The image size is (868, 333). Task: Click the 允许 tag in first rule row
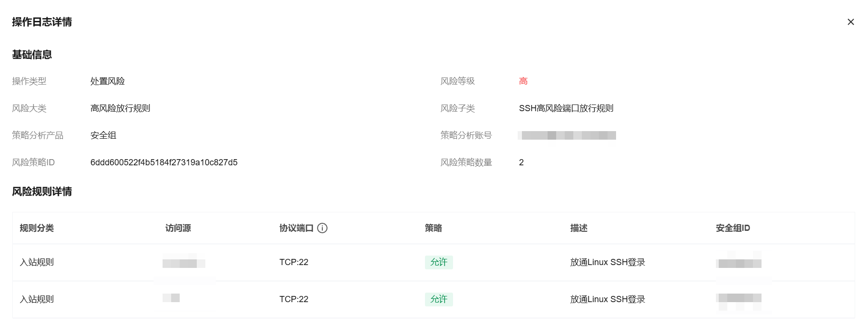[438, 262]
